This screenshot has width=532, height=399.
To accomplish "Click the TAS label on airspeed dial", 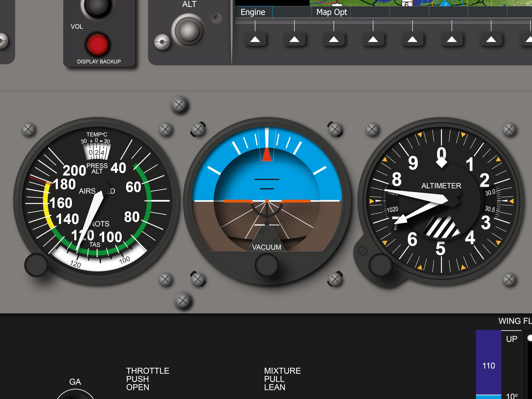I will (95, 245).
